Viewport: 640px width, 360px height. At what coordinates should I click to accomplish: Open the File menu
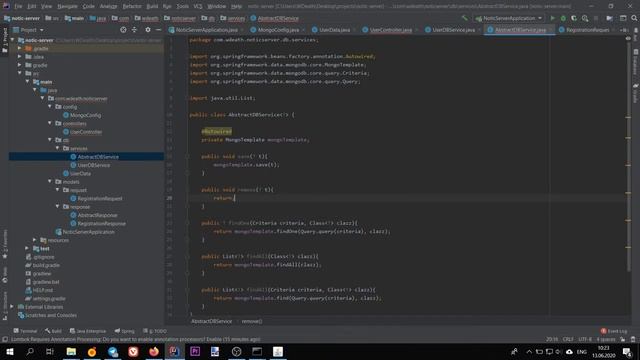18,6
